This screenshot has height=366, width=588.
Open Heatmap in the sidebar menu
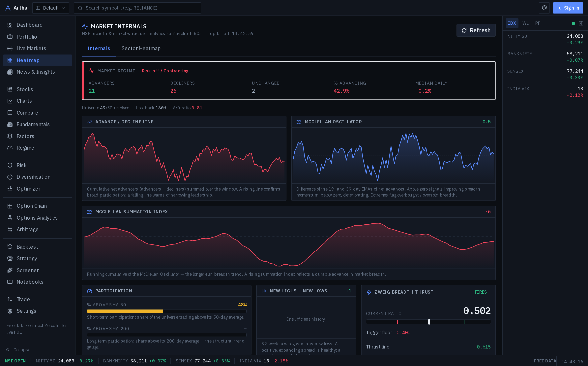(38, 60)
